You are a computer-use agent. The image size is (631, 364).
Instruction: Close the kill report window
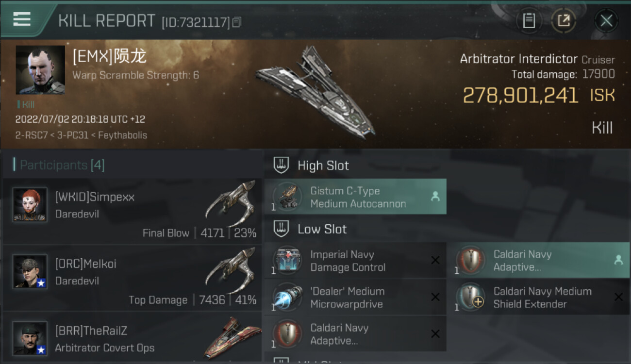606,20
